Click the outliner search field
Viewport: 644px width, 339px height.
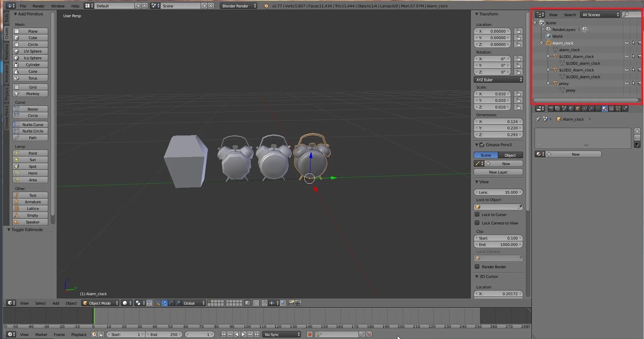tap(632, 14)
